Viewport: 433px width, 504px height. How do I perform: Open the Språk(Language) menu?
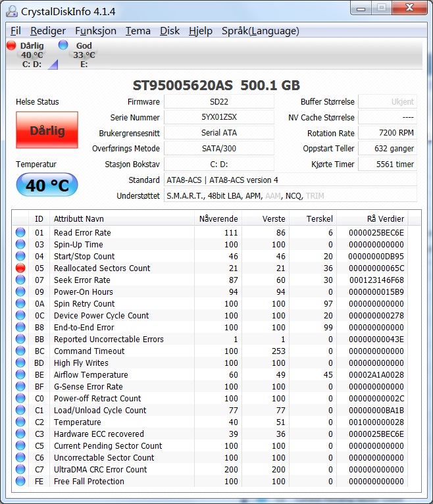click(x=261, y=31)
